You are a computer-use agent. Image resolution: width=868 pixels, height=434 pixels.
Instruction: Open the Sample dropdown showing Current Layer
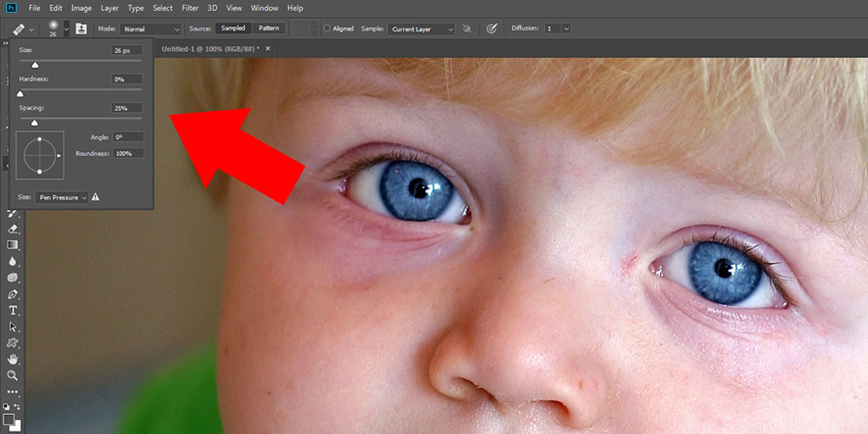pos(421,29)
